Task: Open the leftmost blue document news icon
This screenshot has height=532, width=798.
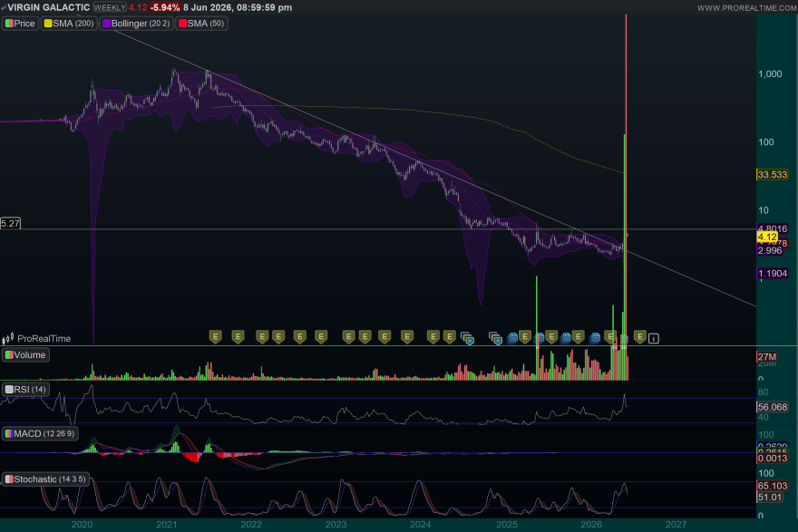Action: (512, 338)
